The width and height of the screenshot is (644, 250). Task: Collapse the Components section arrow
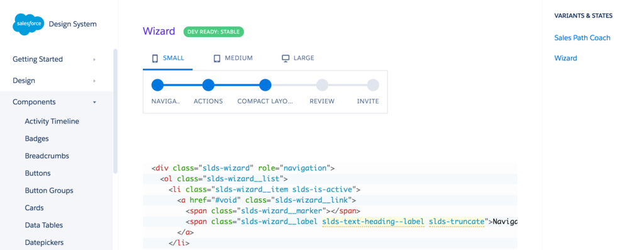(x=94, y=103)
